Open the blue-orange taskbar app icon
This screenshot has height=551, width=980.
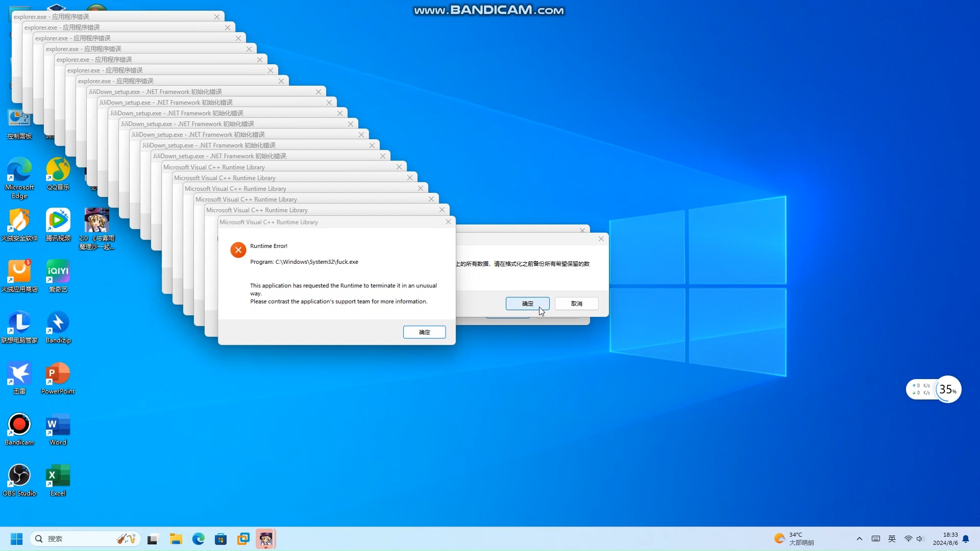[243, 539]
